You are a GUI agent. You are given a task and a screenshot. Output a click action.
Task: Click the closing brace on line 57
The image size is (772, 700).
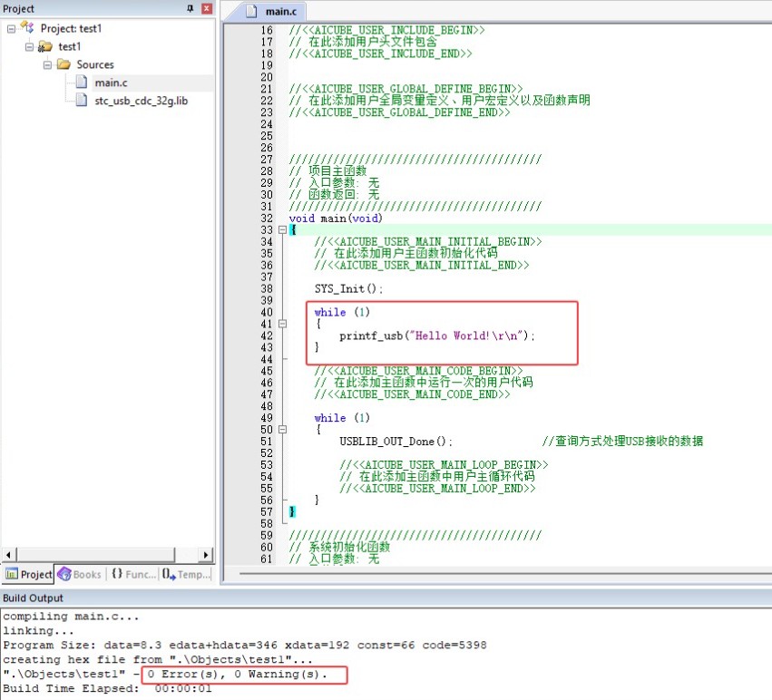292,512
